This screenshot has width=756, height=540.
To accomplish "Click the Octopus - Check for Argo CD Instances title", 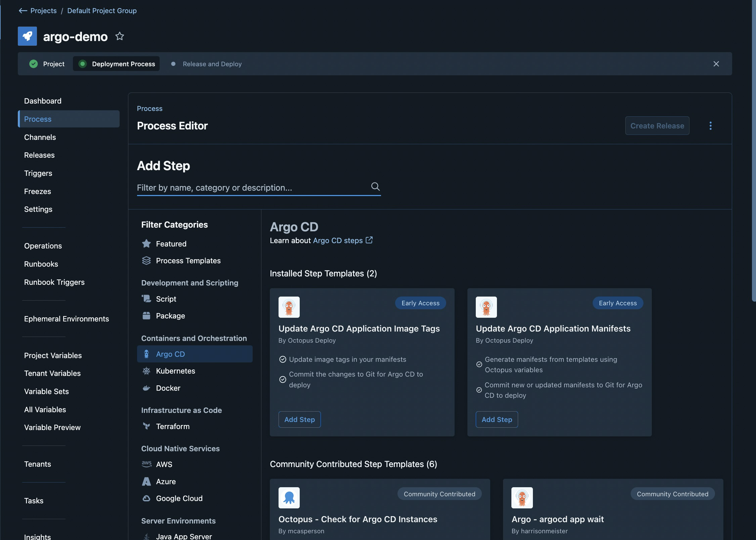I will click(358, 519).
